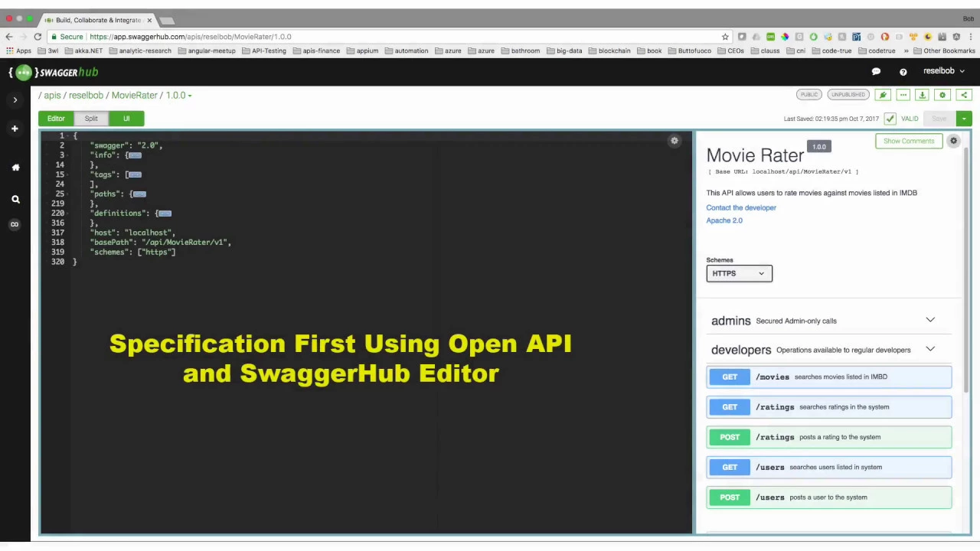
Task: Open the 1.0.0 version dropdown in breadcrumb
Action: [179, 96]
